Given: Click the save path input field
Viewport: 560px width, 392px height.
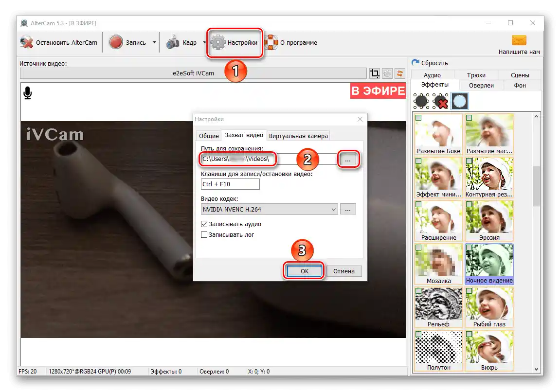Looking at the screenshot, I should coord(269,159).
